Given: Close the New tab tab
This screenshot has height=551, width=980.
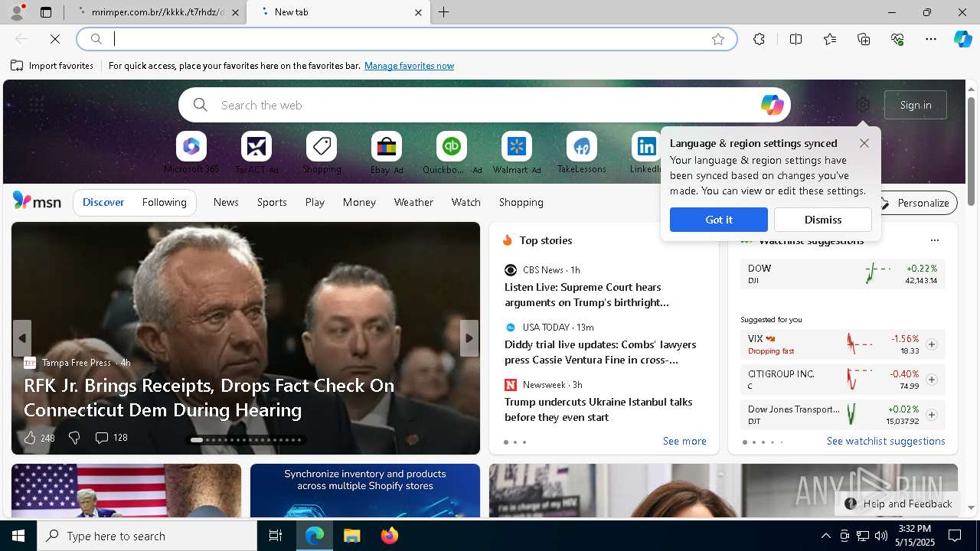Looking at the screenshot, I should point(418,12).
